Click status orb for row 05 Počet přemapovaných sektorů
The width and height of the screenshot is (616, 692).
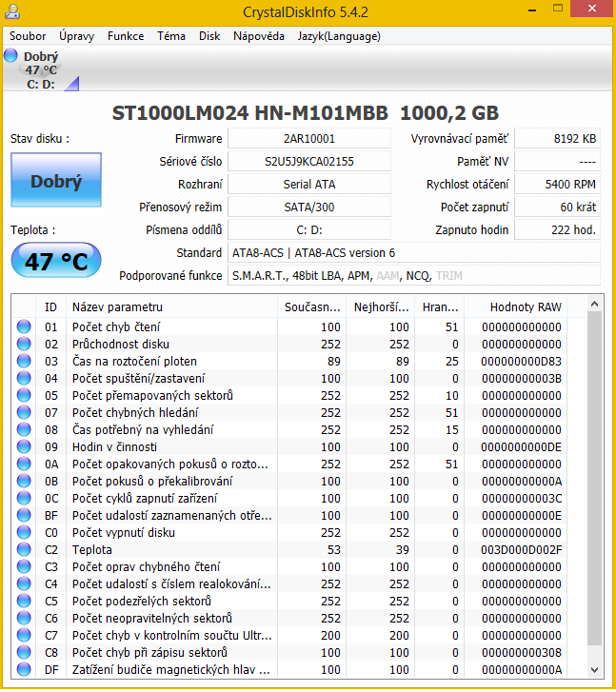point(24,395)
